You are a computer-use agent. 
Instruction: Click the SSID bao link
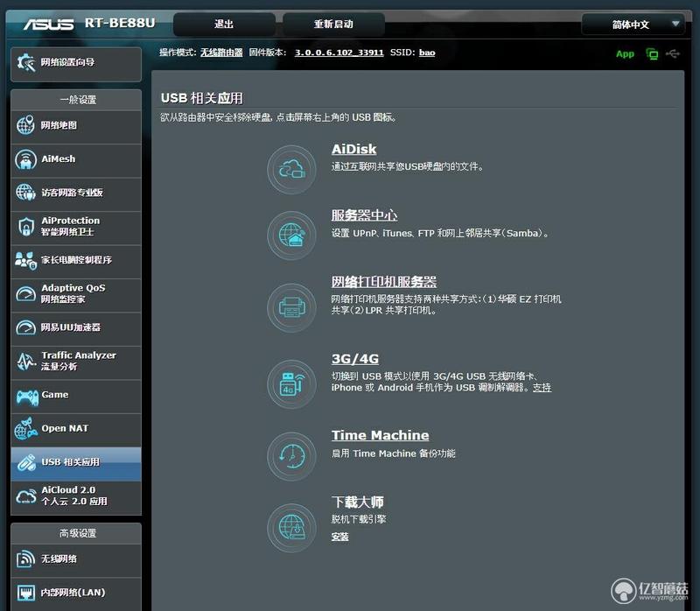(427, 53)
